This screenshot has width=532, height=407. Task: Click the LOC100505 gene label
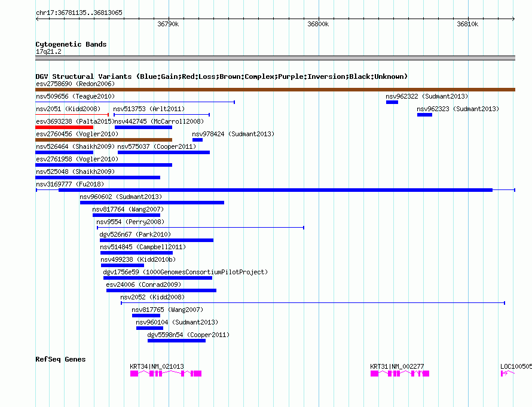(516, 366)
